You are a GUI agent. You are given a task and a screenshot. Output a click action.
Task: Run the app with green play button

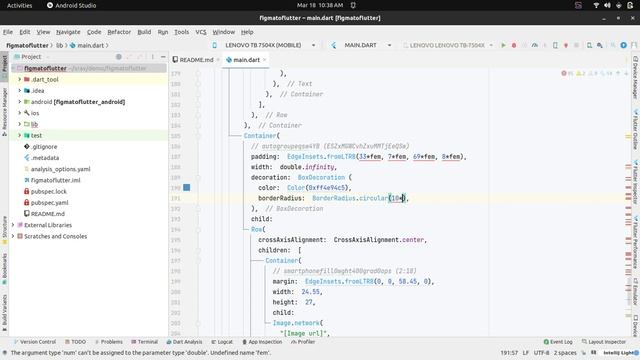pyautogui.click(x=503, y=45)
